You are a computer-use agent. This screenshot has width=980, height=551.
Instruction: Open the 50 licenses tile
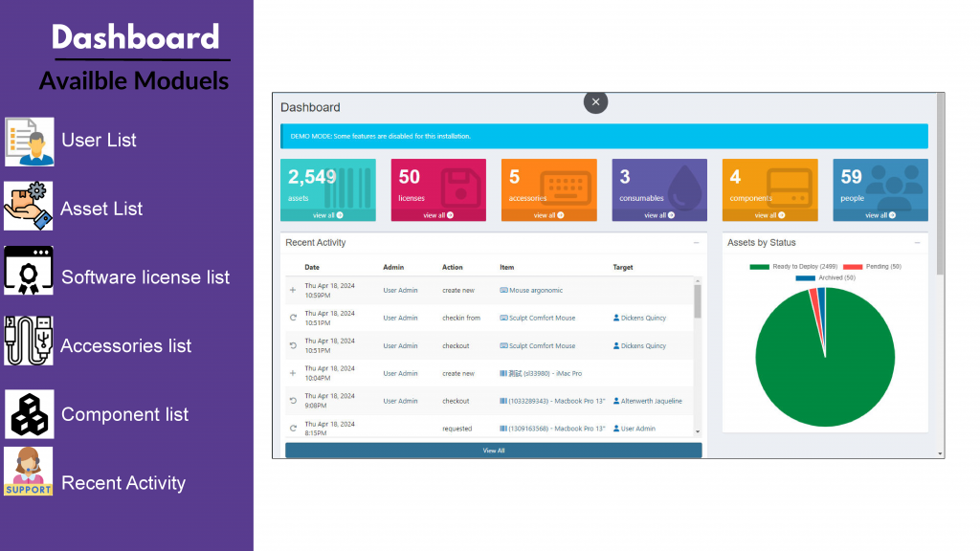[x=437, y=184]
